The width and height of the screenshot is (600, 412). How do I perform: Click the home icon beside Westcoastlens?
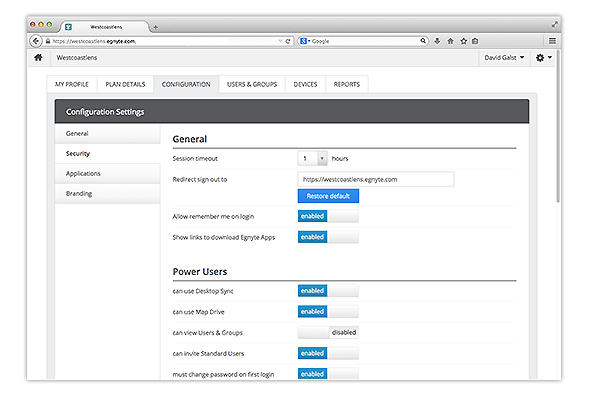click(x=38, y=59)
